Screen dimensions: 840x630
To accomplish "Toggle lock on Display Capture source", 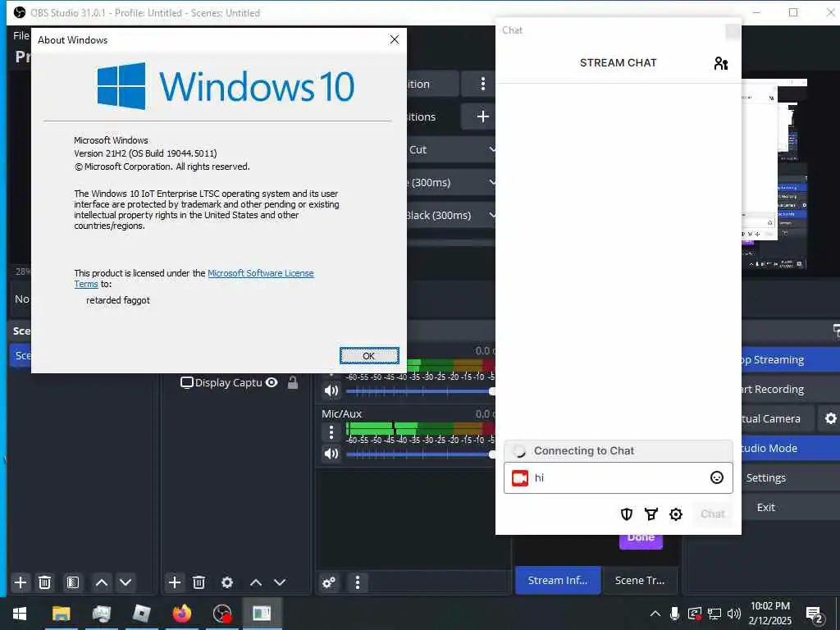I will point(293,382).
